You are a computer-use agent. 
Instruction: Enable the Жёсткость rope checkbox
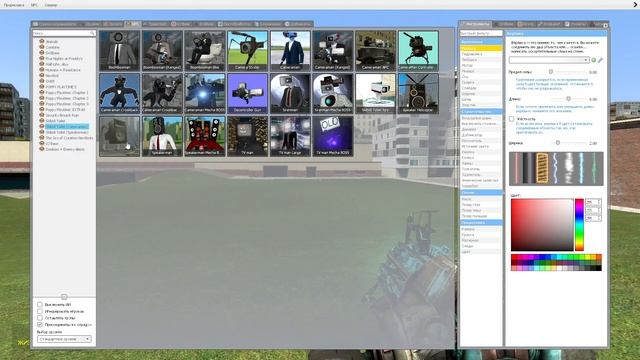pos(511,119)
